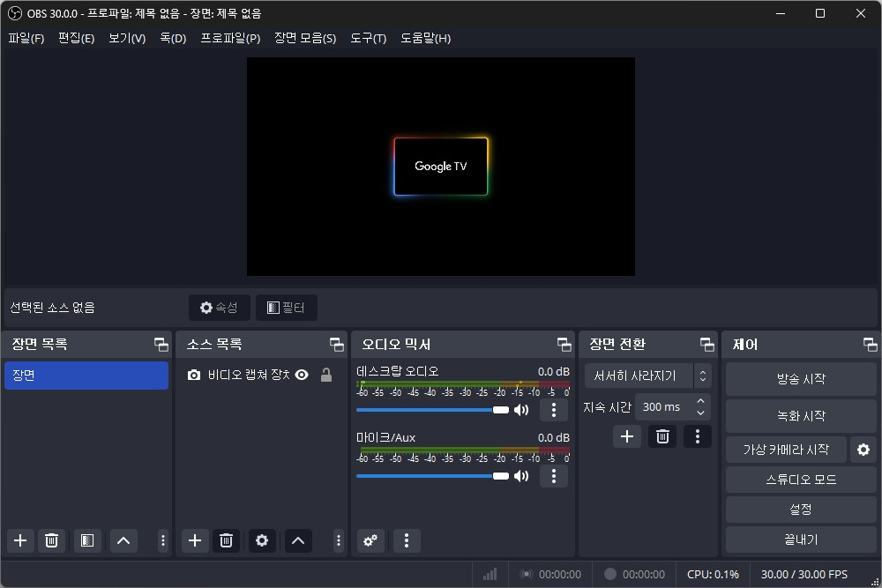The height and width of the screenshot is (588, 882).
Task: Move scene up with arrow in scene list
Action: tap(123, 540)
